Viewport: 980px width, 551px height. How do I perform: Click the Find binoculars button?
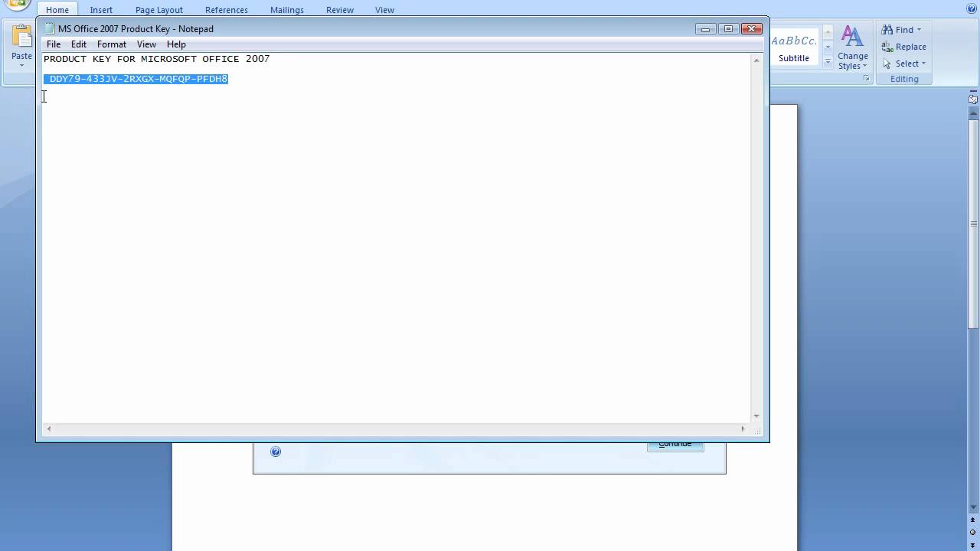(897, 30)
